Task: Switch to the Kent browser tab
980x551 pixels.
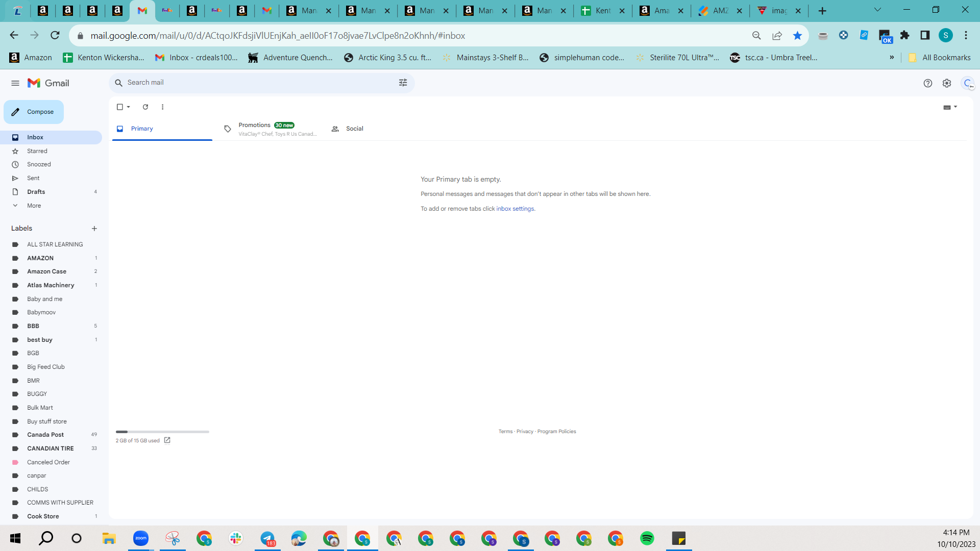Action: click(x=602, y=11)
